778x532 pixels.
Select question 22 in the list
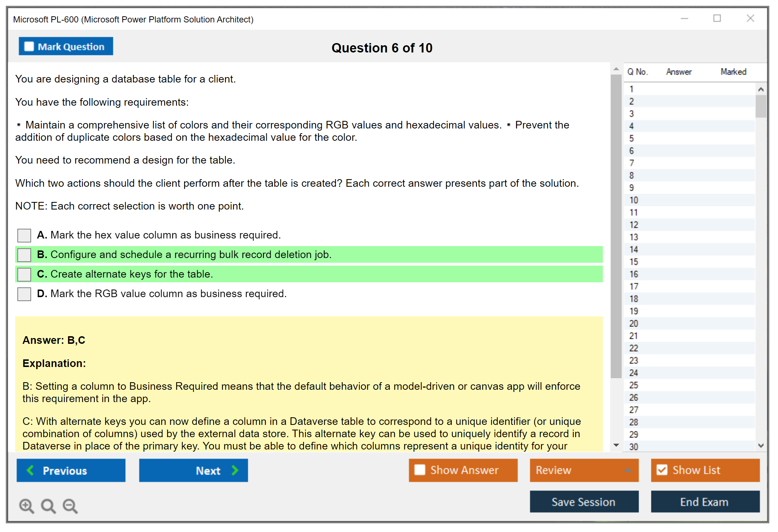(x=634, y=348)
